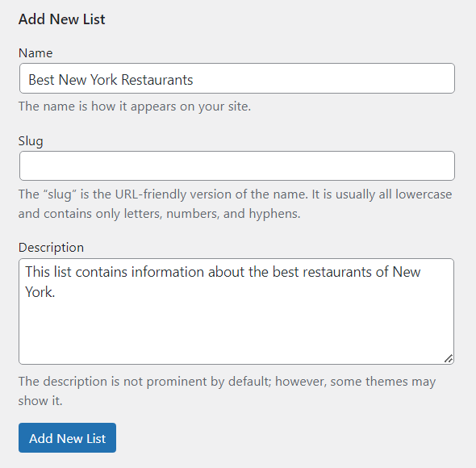
Task: Click the Description text area
Action: coord(236,311)
